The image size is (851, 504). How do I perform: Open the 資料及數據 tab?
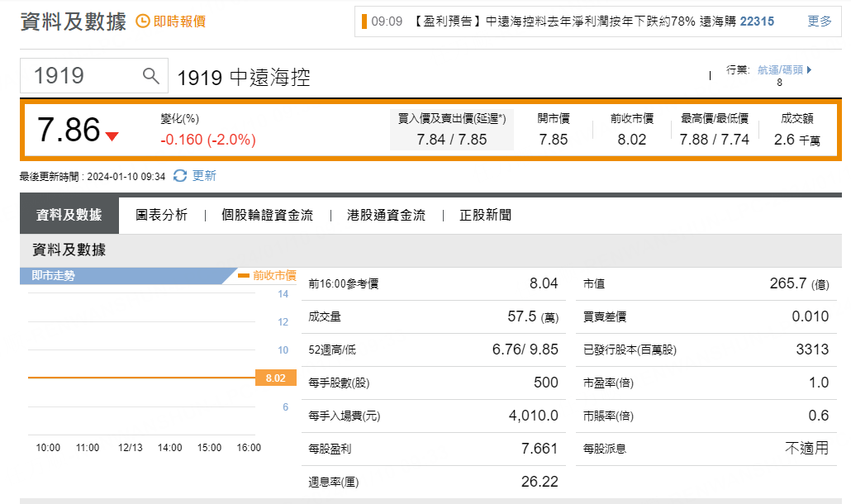click(x=69, y=216)
